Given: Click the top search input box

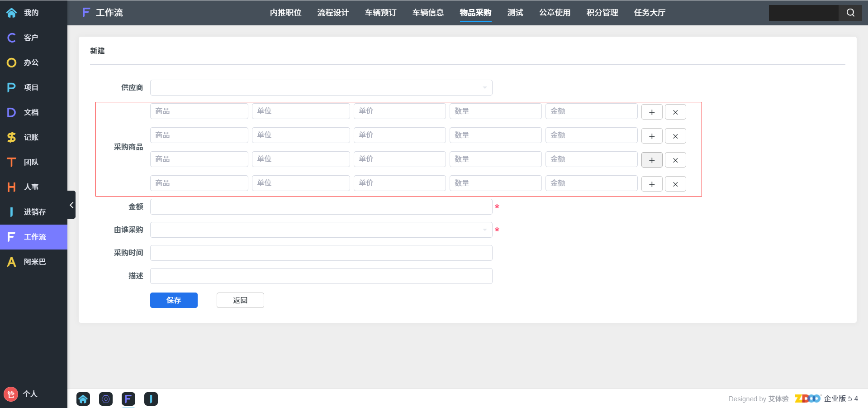Looking at the screenshot, I should pos(803,13).
